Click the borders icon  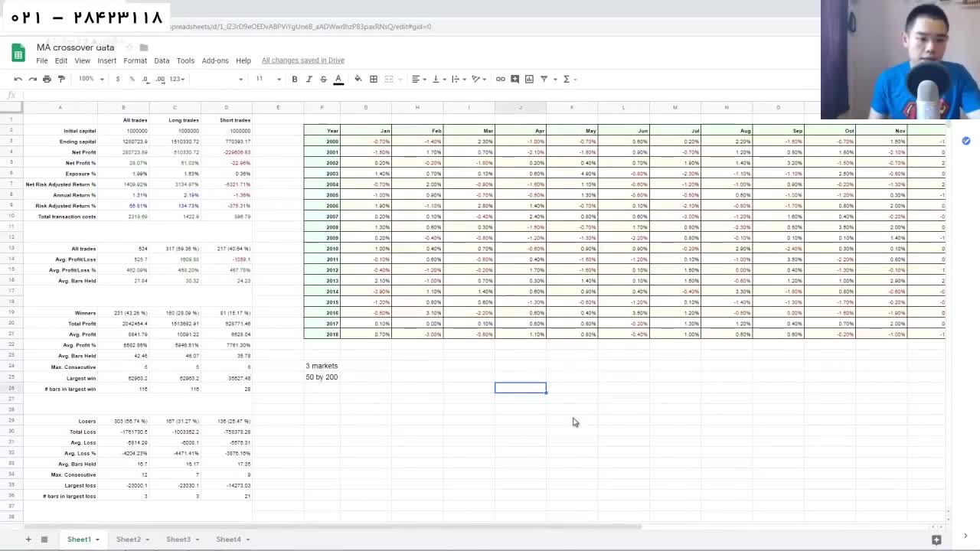pyautogui.click(x=374, y=79)
